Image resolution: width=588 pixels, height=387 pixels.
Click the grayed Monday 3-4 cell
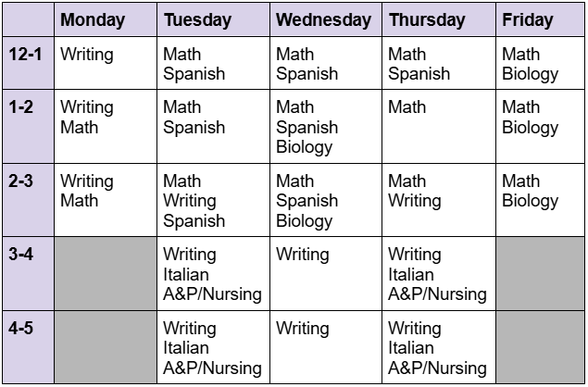tap(106, 273)
